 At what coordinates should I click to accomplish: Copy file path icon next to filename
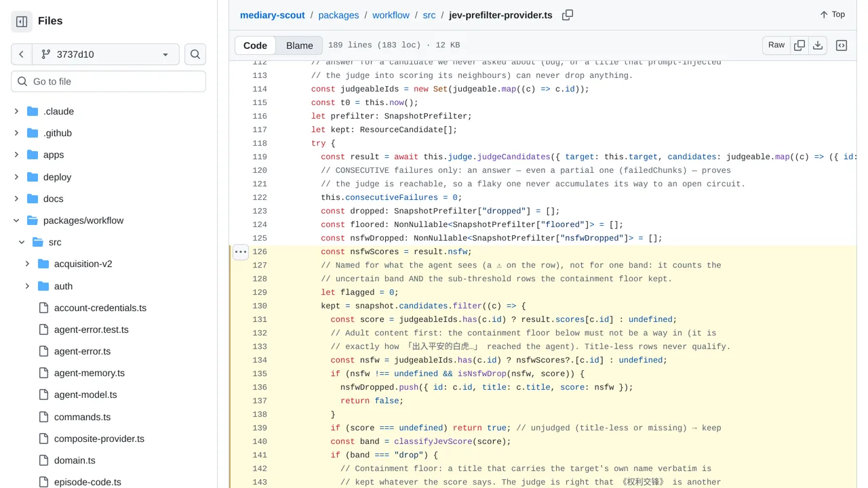pos(568,15)
